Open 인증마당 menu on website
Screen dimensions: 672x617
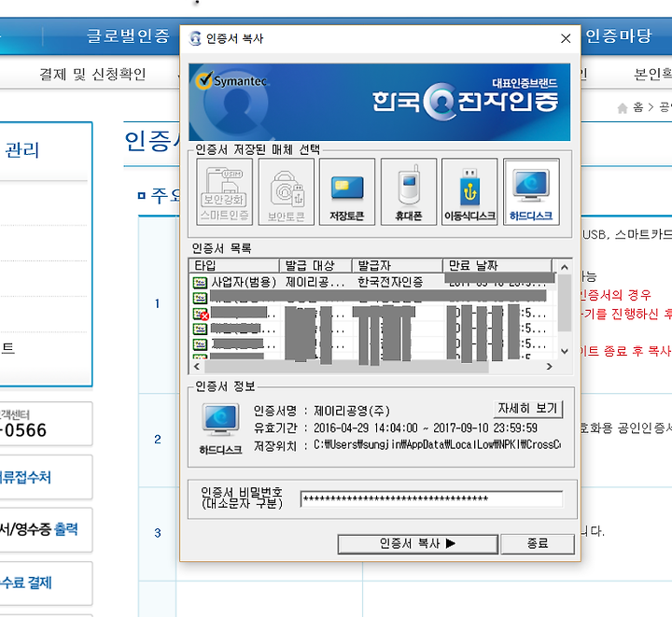619,35
